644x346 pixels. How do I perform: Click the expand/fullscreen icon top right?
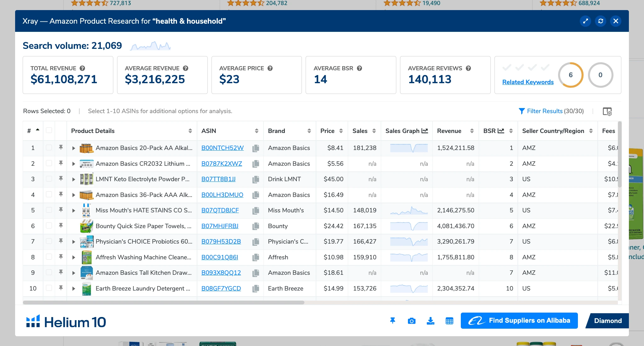pyautogui.click(x=585, y=21)
